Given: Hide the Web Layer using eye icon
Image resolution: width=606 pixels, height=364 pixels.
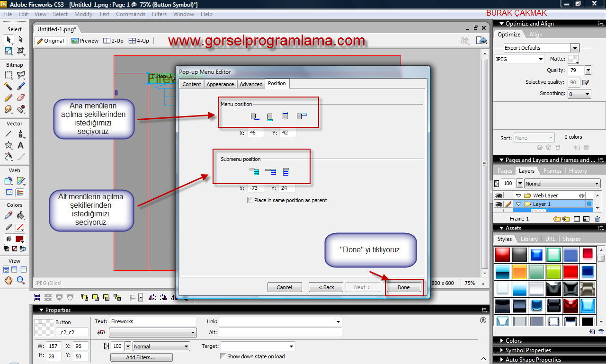Looking at the screenshot, I should pos(498,195).
